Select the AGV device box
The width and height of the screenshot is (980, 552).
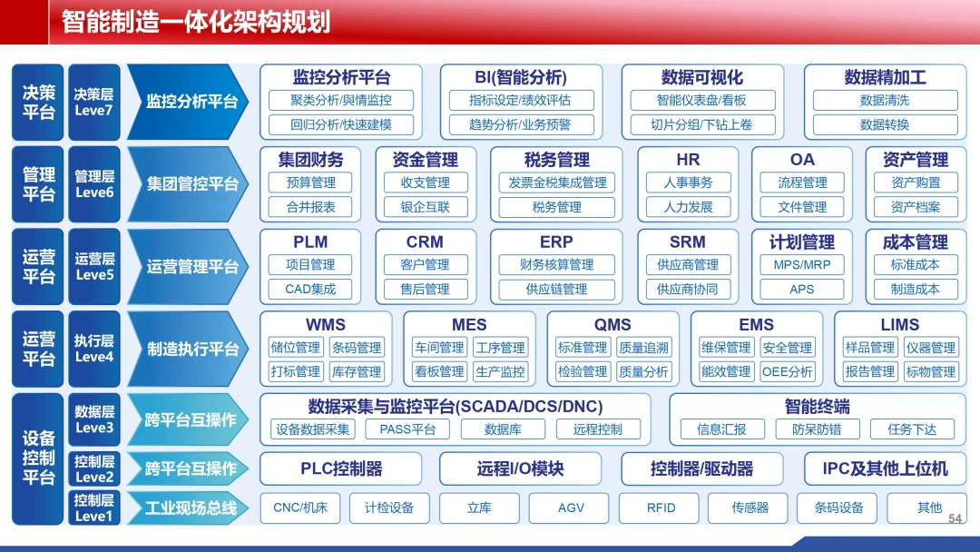(x=571, y=508)
